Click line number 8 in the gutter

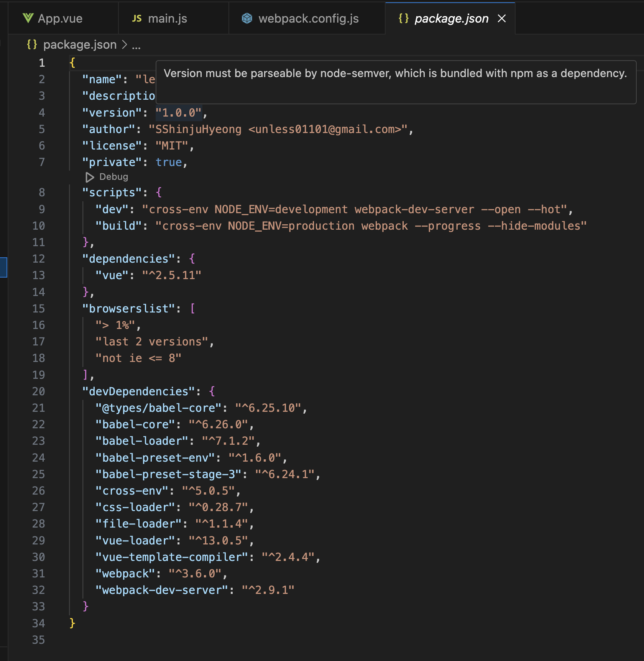click(x=42, y=192)
